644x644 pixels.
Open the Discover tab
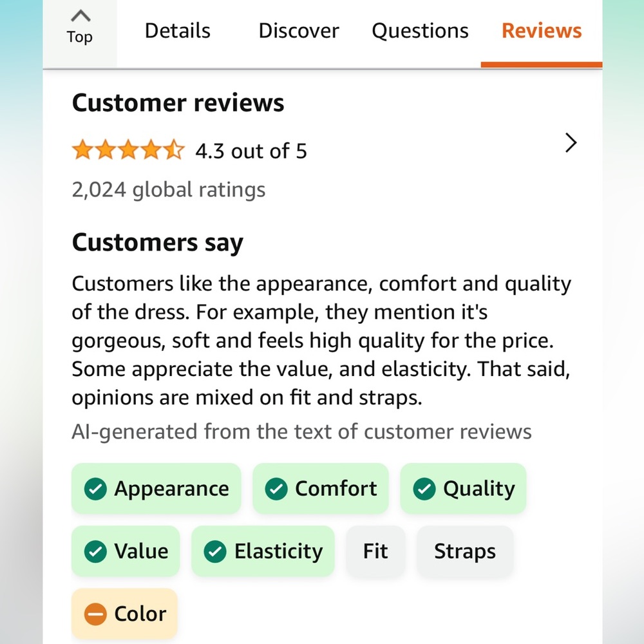point(299,31)
